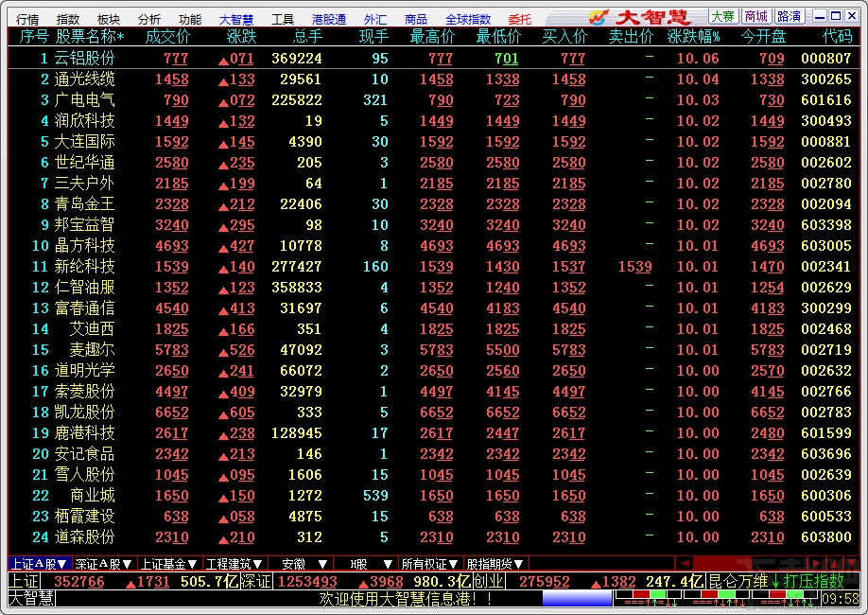Screen dimensions: 868x615
Task: Sort by the 最低价 column header
Action: [x=498, y=37]
